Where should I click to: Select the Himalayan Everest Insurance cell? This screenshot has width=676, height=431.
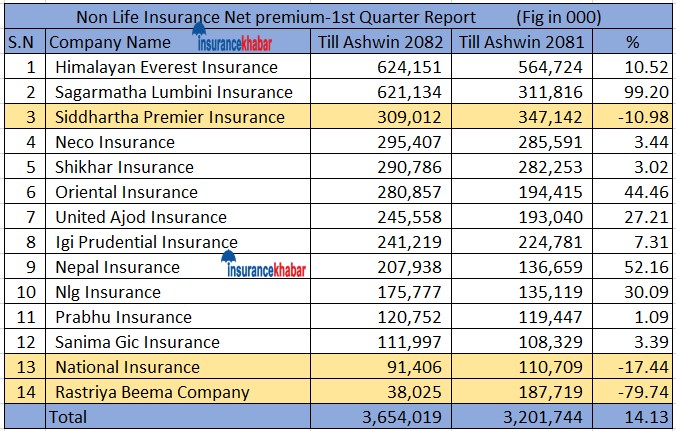click(166, 67)
